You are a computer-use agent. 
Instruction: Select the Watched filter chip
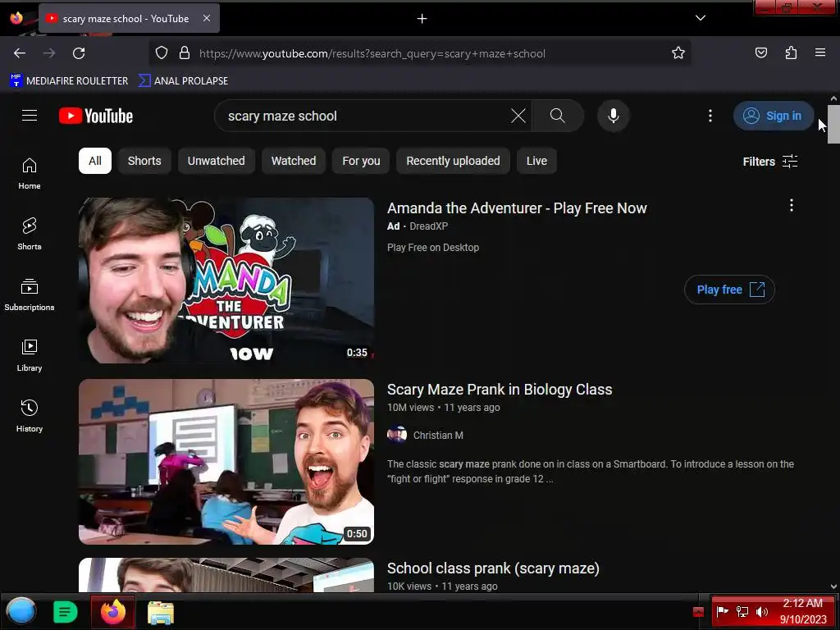(x=294, y=161)
